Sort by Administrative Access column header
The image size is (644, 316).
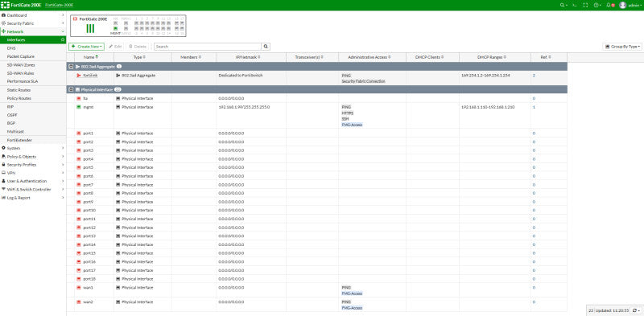[372, 57]
